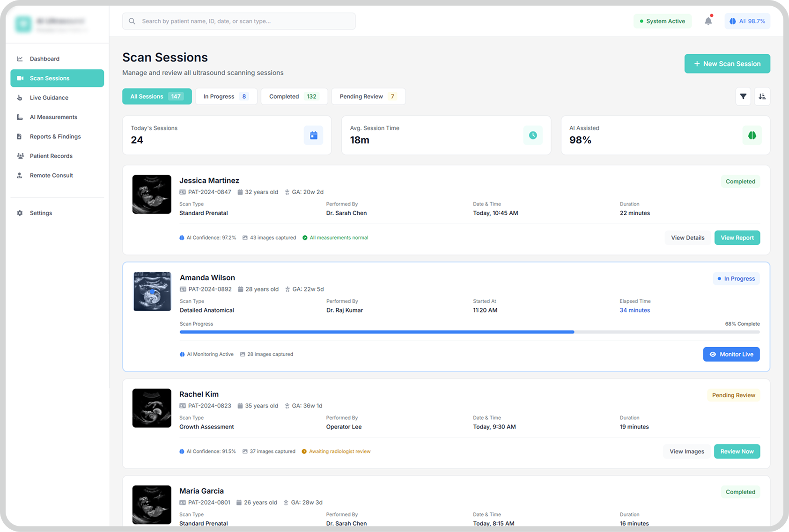
Task: Click the filter funnel icon
Action: (743, 96)
